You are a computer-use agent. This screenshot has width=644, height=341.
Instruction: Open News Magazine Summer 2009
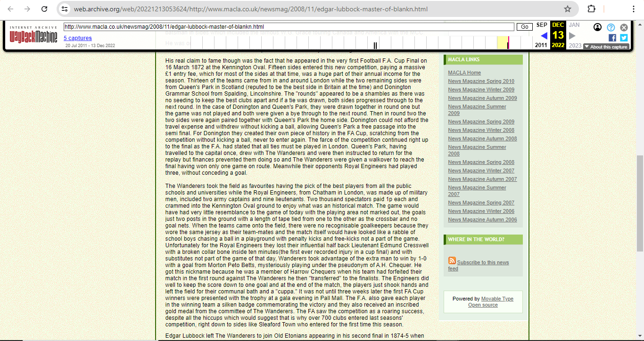click(477, 110)
